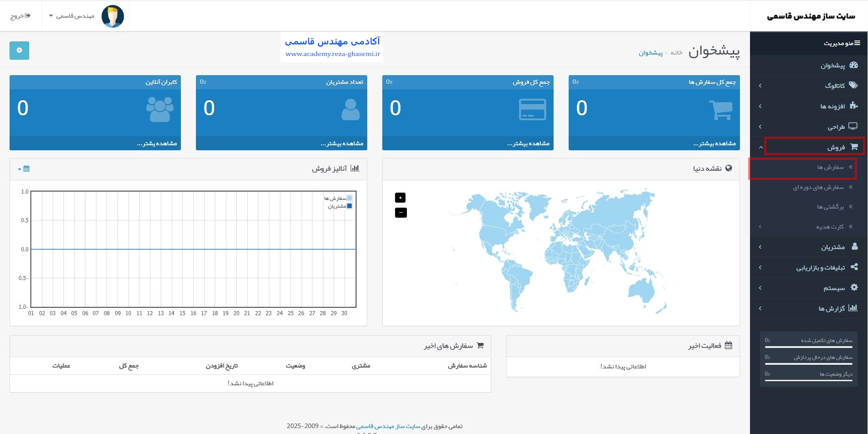View more under جمع کل فروش tile

pos(528,143)
